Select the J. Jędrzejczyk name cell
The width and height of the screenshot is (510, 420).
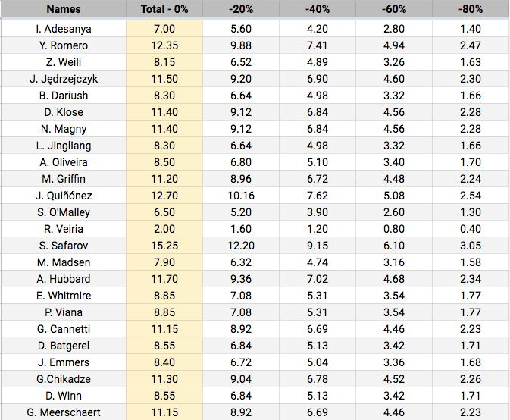(x=64, y=79)
